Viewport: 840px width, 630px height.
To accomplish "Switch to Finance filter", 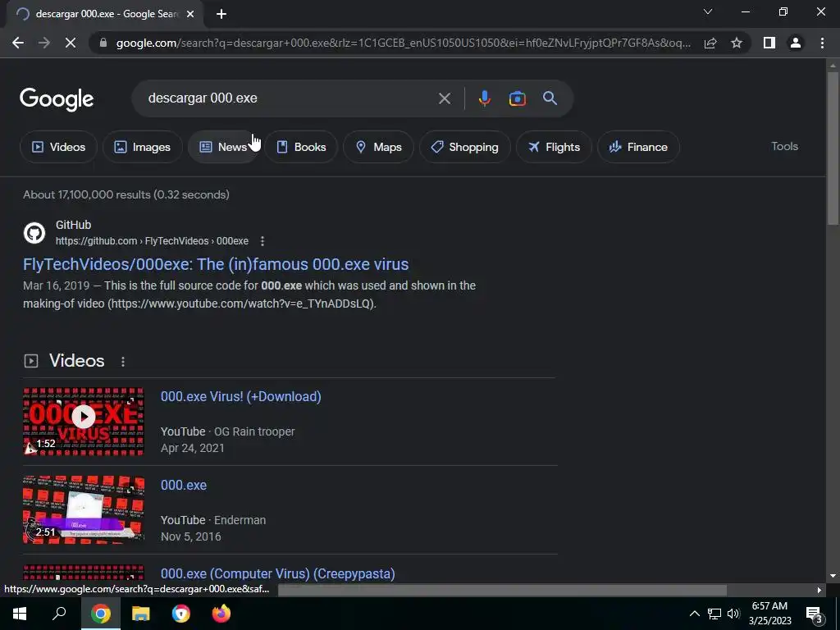I will click(x=638, y=147).
